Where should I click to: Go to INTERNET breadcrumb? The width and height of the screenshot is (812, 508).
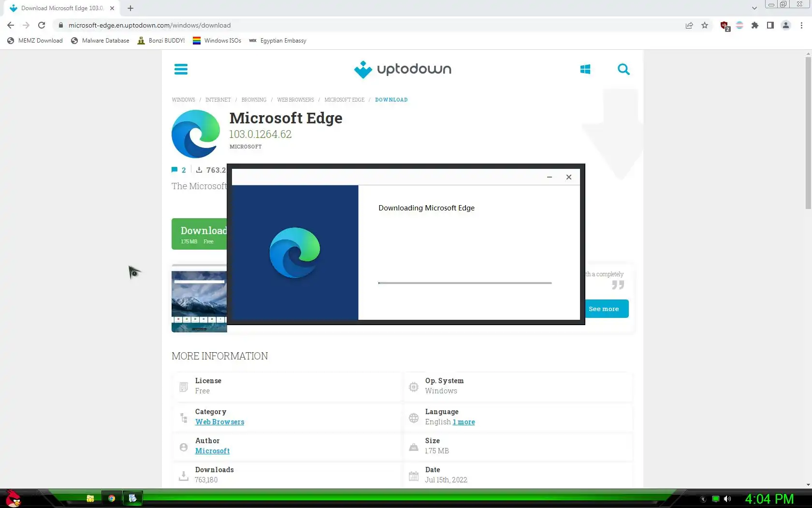(x=218, y=100)
